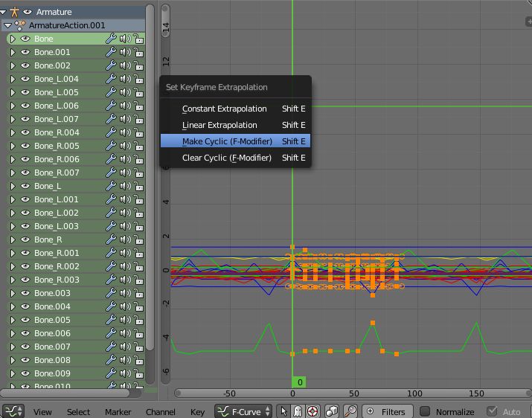Toggle only selected arrow cursor filter
The height and width of the screenshot is (418, 532).
283,411
